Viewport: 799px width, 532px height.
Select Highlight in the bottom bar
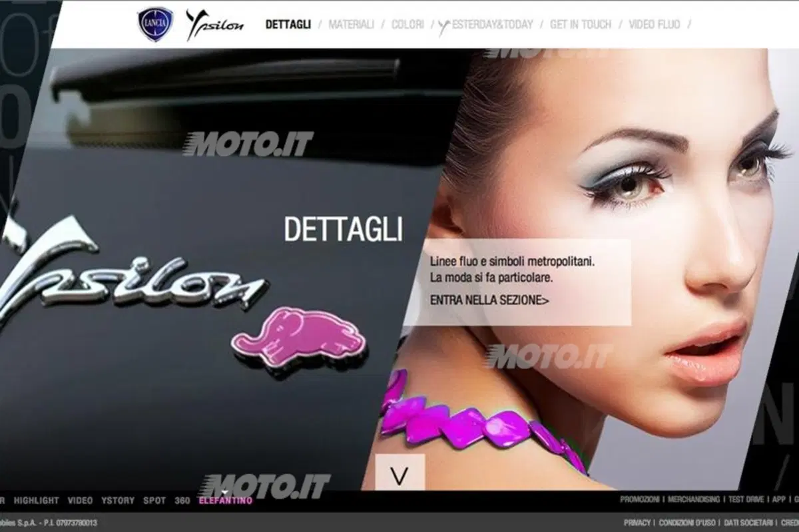(x=36, y=501)
